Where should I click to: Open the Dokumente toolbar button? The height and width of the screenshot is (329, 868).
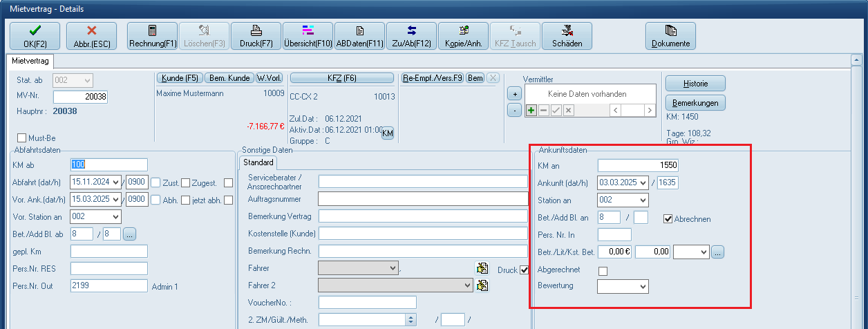pyautogui.click(x=670, y=36)
